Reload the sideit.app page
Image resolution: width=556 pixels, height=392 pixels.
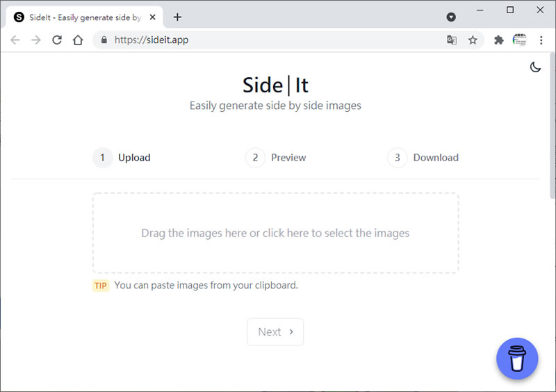[x=57, y=40]
